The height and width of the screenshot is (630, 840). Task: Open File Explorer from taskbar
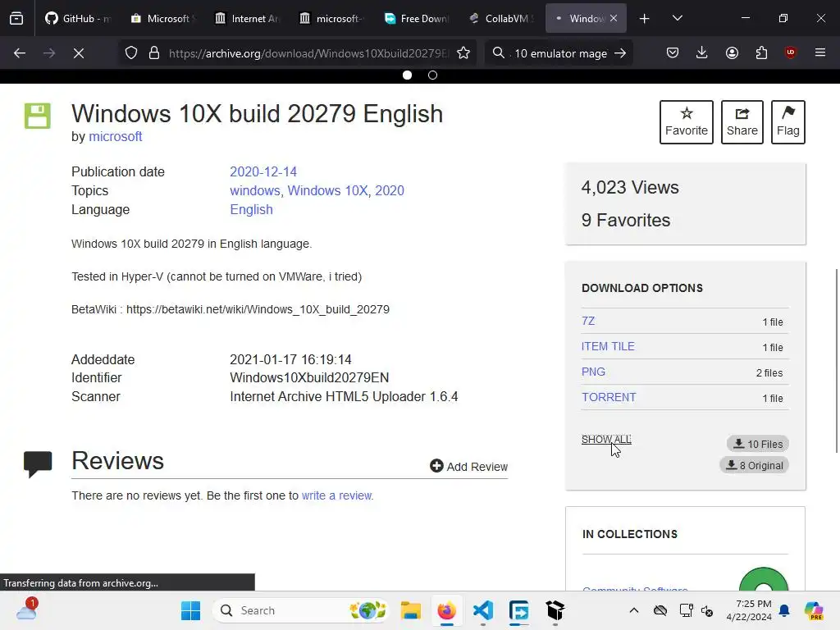(x=411, y=610)
